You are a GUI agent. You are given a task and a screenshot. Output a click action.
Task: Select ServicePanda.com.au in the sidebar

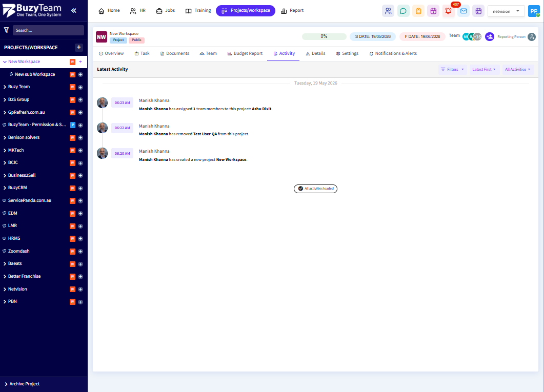click(30, 201)
